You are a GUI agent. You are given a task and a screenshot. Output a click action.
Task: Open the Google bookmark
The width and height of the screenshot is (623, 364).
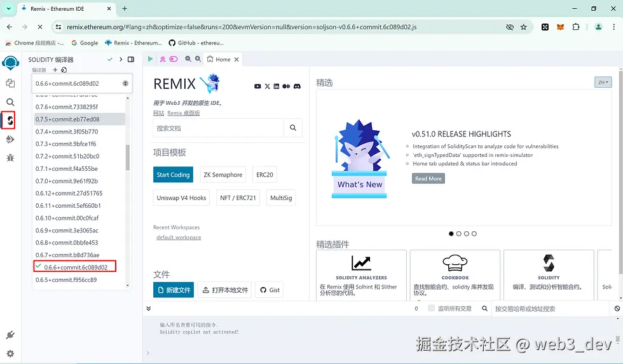85,43
